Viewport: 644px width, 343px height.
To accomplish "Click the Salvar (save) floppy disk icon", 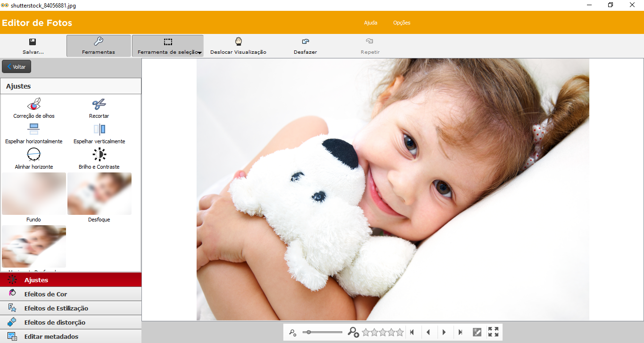I will click(33, 42).
